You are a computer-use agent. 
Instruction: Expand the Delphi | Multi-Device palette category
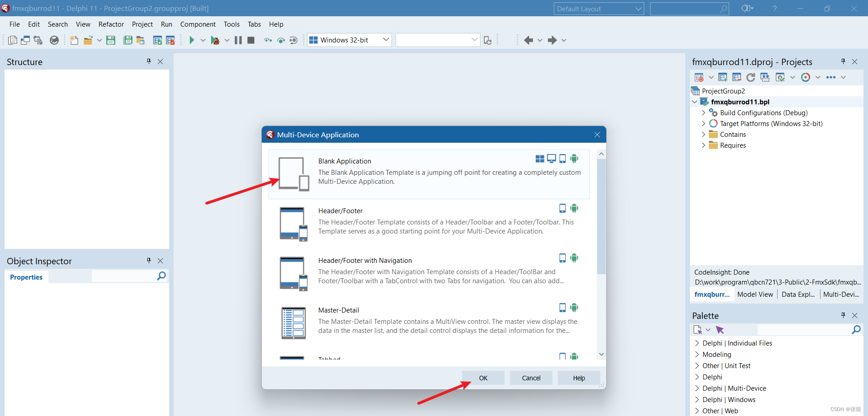tap(697, 388)
